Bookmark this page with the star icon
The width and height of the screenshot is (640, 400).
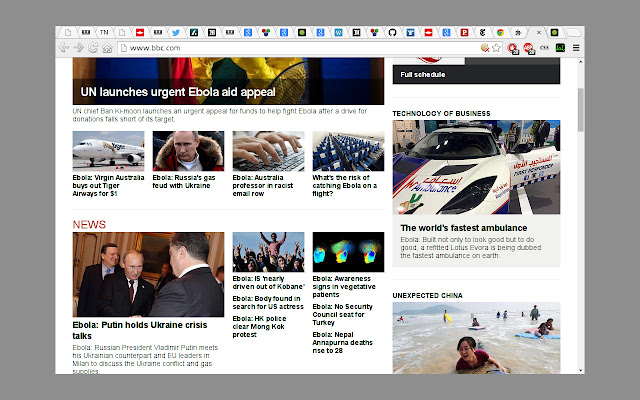(x=496, y=48)
